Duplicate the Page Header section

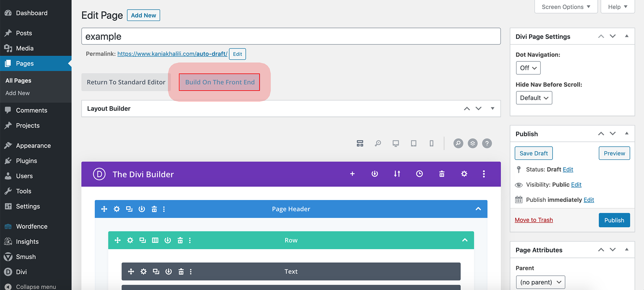129,209
